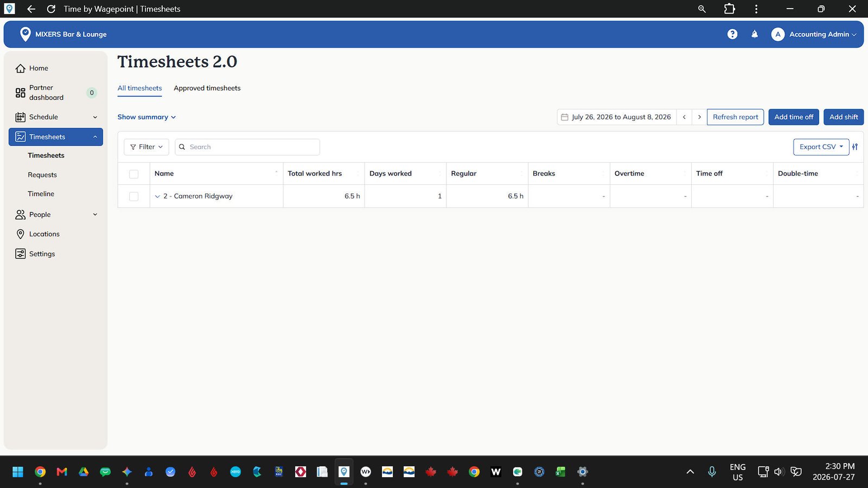Open the extensions puzzle icon in title bar

pyautogui.click(x=730, y=9)
